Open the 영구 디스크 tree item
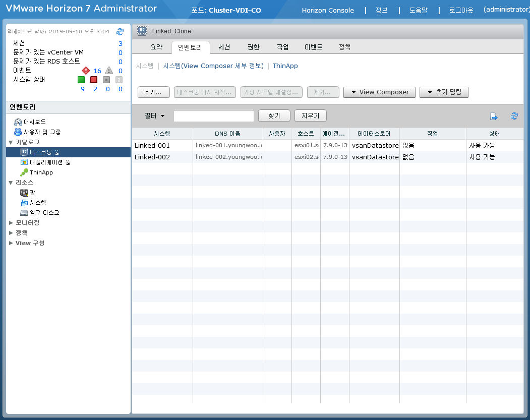This screenshot has height=420, width=530. (x=44, y=213)
